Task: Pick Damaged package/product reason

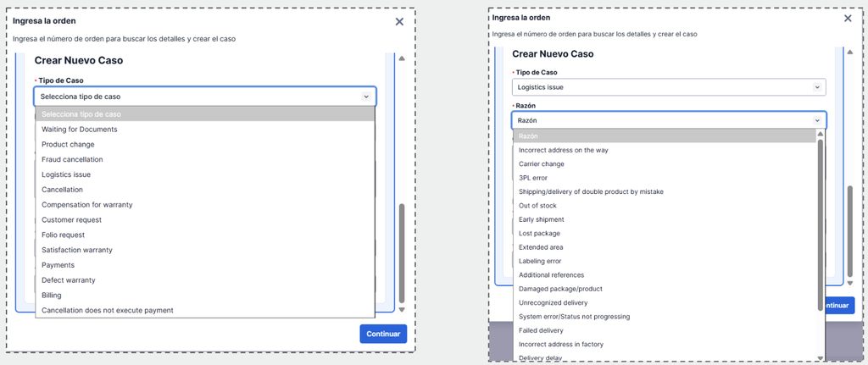Action: click(559, 289)
